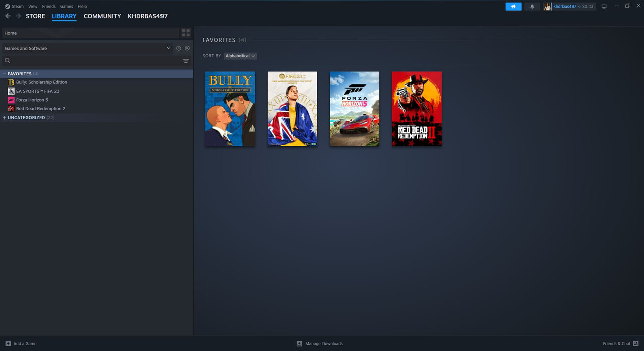
Task: Open the Friends menu
Action: click(x=49, y=6)
